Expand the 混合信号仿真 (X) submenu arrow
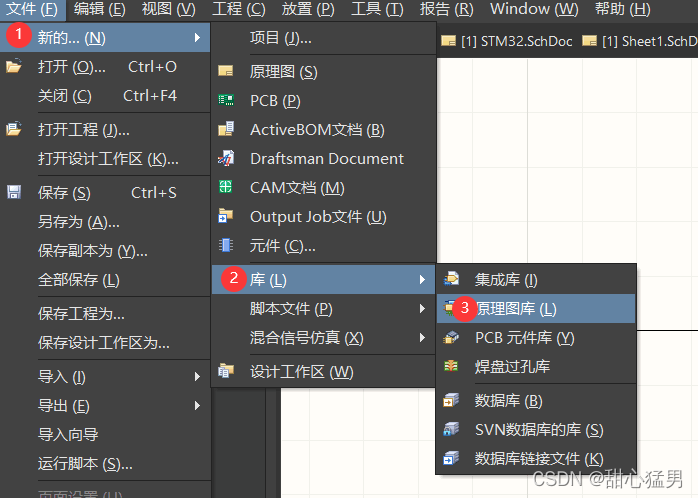Image resolution: width=698 pixels, height=498 pixels. coord(422,338)
